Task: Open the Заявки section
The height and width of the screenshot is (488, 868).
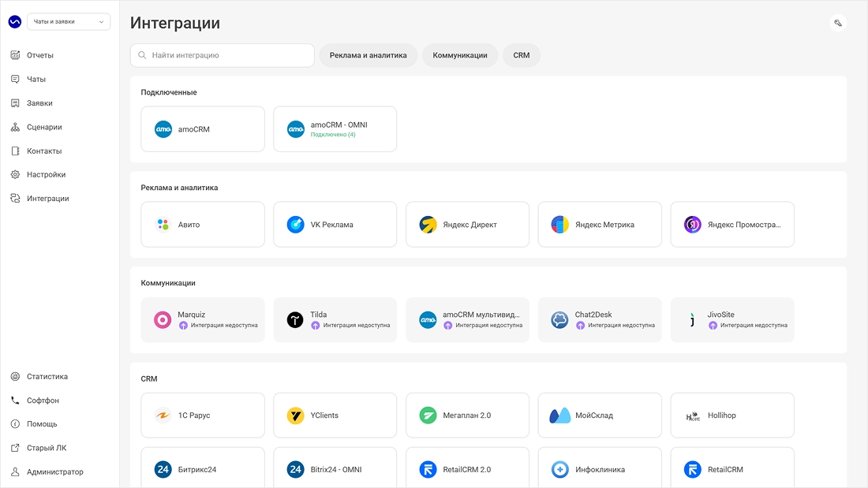Action: [39, 103]
